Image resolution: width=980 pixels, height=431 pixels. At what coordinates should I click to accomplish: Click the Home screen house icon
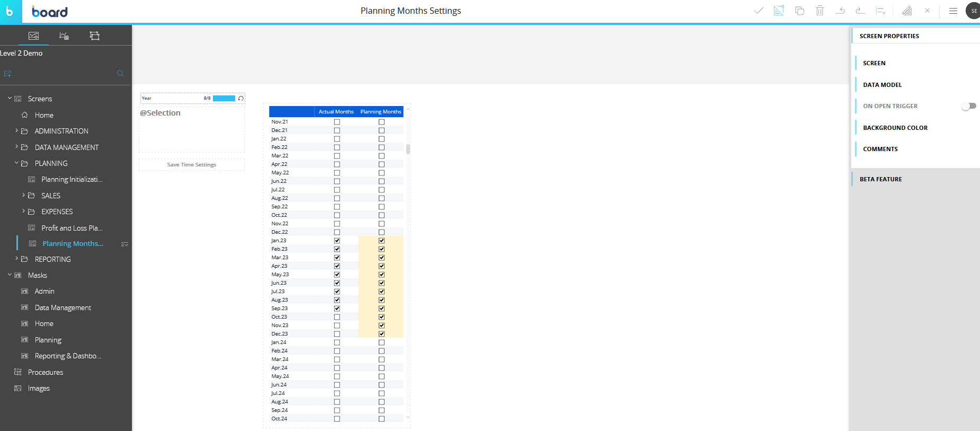[x=24, y=115]
